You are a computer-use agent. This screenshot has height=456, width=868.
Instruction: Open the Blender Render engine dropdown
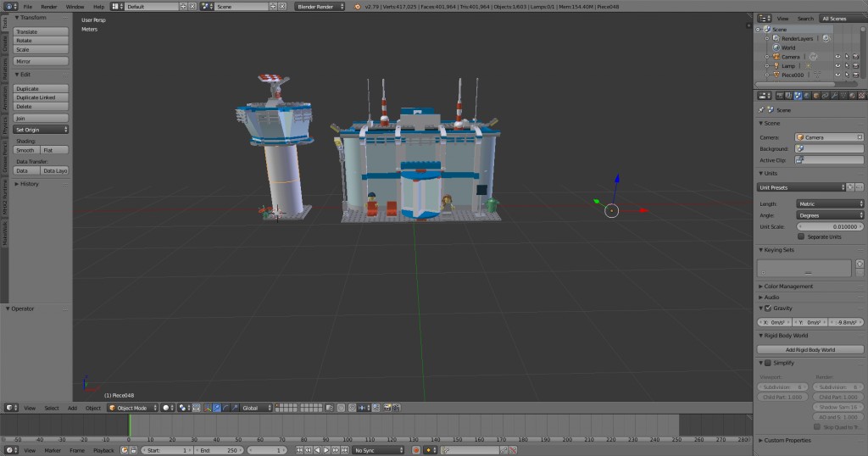(x=320, y=7)
